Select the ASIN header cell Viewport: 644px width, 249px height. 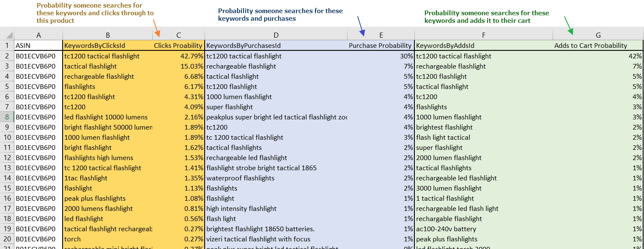[38, 46]
